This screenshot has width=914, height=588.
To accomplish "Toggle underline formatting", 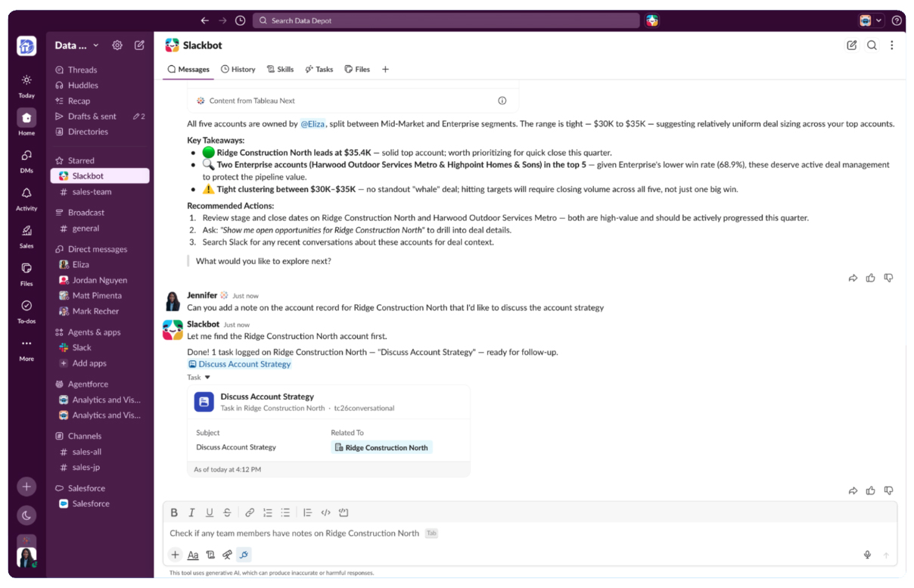I will pyautogui.click(x=210, y=512).
